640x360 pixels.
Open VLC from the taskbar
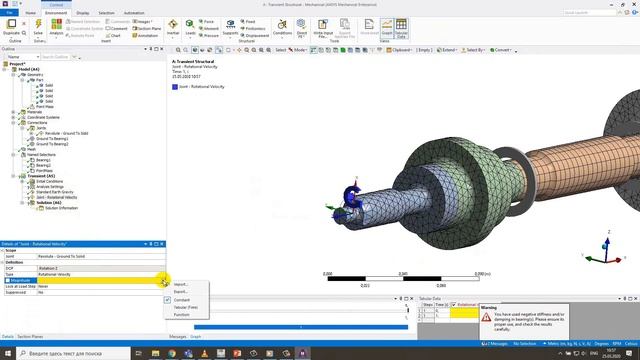point(204,353)
